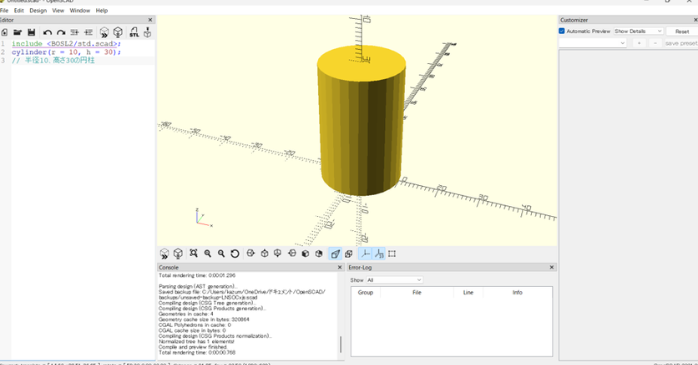
Task: Open the View menu
Action: [x=58, y=10]
